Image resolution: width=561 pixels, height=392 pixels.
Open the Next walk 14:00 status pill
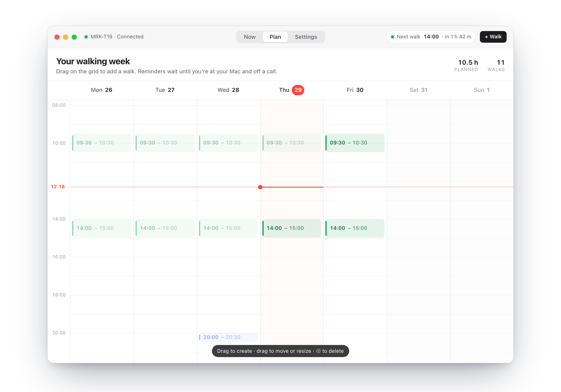click(x=431, y=37)
